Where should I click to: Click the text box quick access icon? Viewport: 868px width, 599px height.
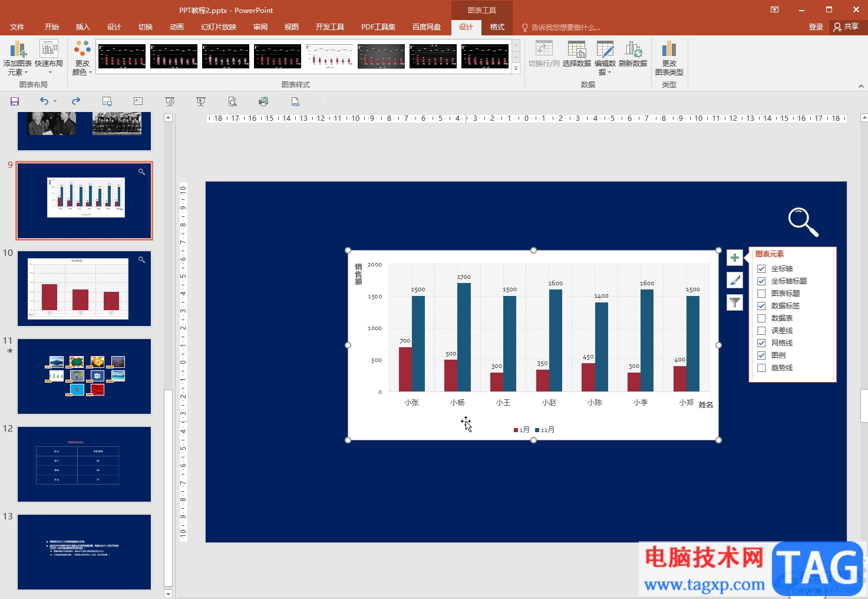[x=138, y=101]
